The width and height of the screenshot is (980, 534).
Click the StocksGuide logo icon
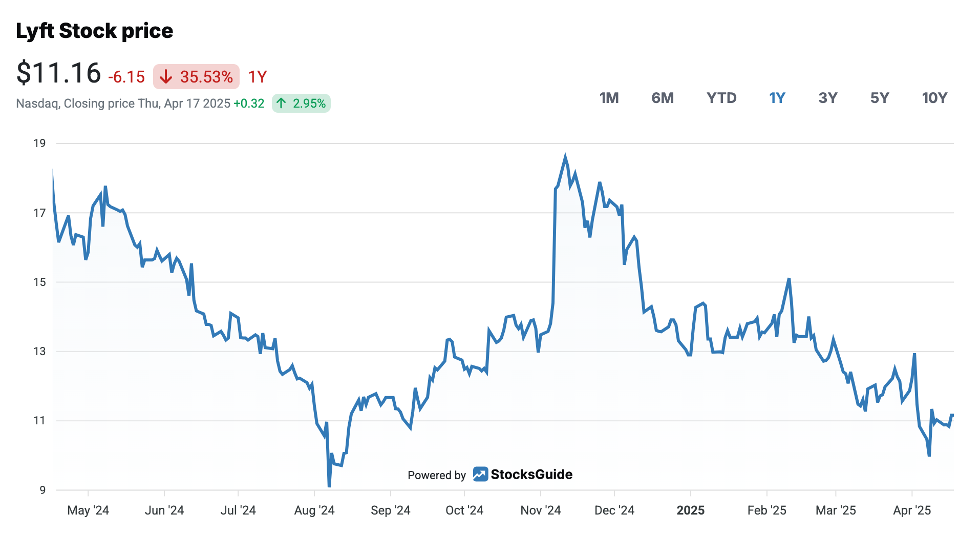click(480, 474)
